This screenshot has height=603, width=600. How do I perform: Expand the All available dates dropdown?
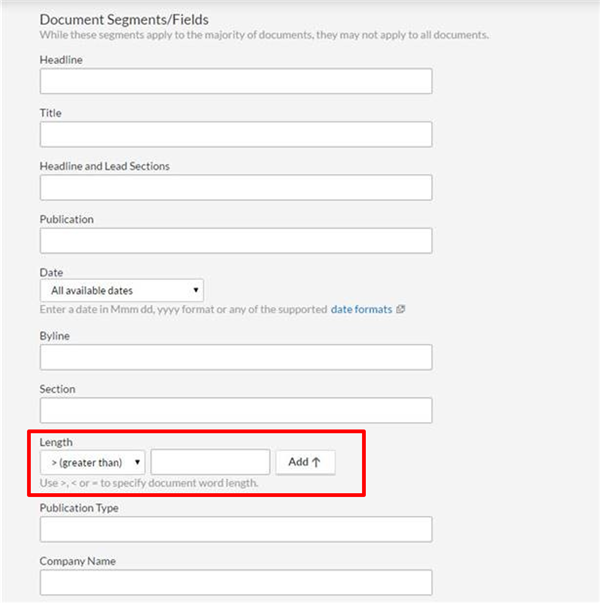pyautogui.click(x=122, y=290)
